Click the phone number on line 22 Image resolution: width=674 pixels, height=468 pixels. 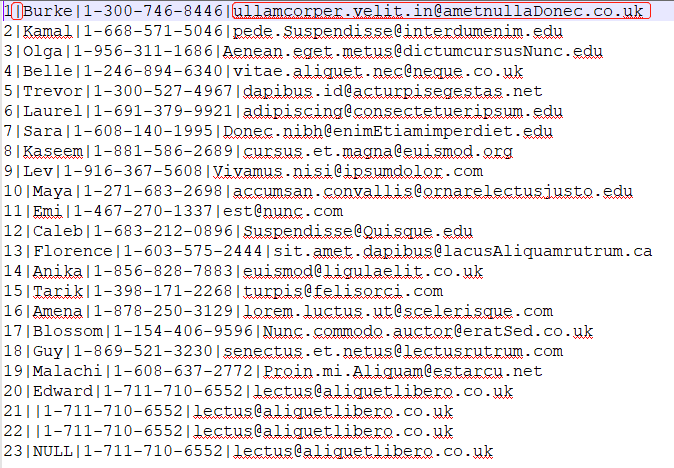click(x=113, y=431)
